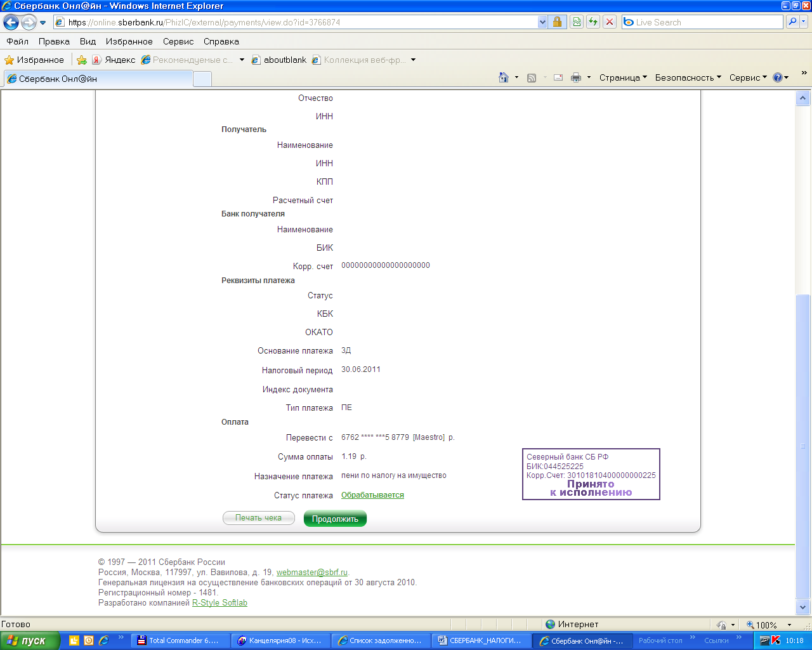Open the zoom level 100% control
Screen dimensions: 812x650
coord(769,625)
